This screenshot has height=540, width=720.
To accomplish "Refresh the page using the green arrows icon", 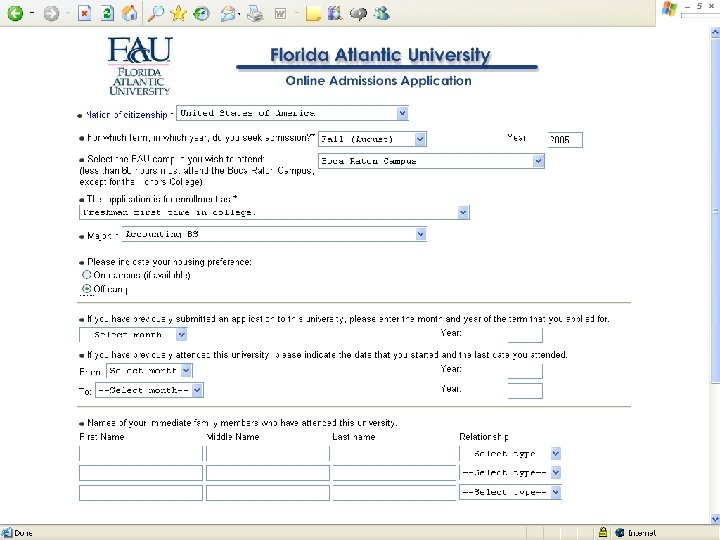I will point(107,13).
